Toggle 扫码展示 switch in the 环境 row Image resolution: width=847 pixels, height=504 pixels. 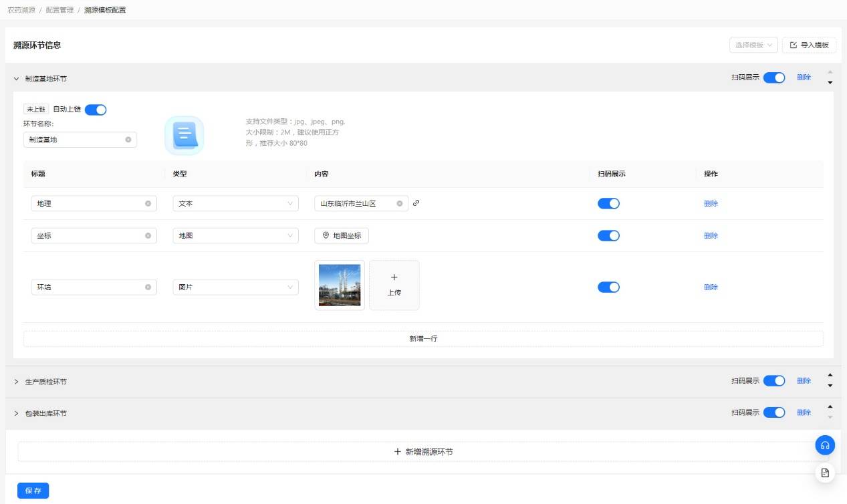pos(608,287)
